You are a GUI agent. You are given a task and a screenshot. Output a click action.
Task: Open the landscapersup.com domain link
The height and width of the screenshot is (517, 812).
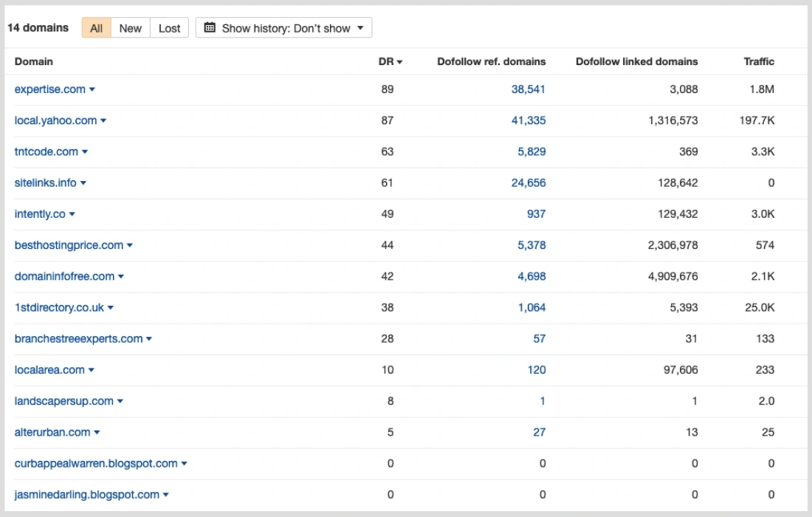tap(63, 401)
